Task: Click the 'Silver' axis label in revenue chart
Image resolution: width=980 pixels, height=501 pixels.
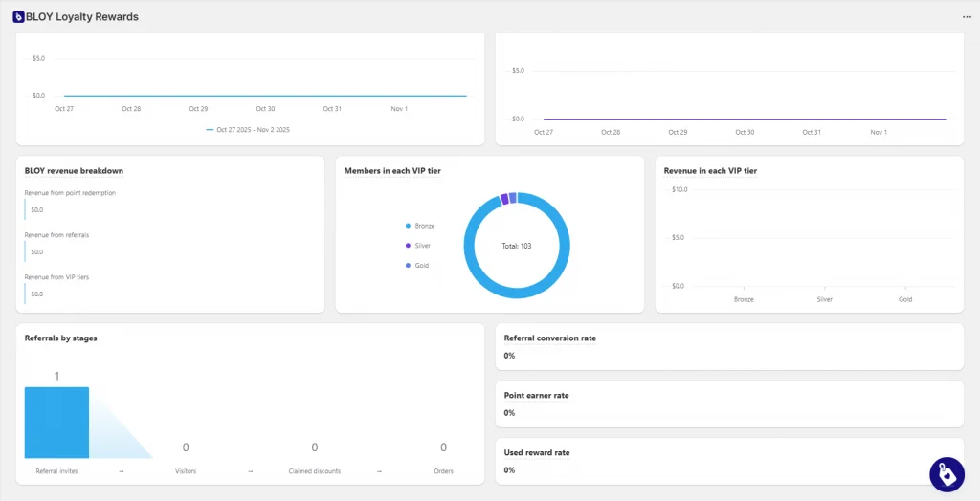Action: [x=824, y=299]
